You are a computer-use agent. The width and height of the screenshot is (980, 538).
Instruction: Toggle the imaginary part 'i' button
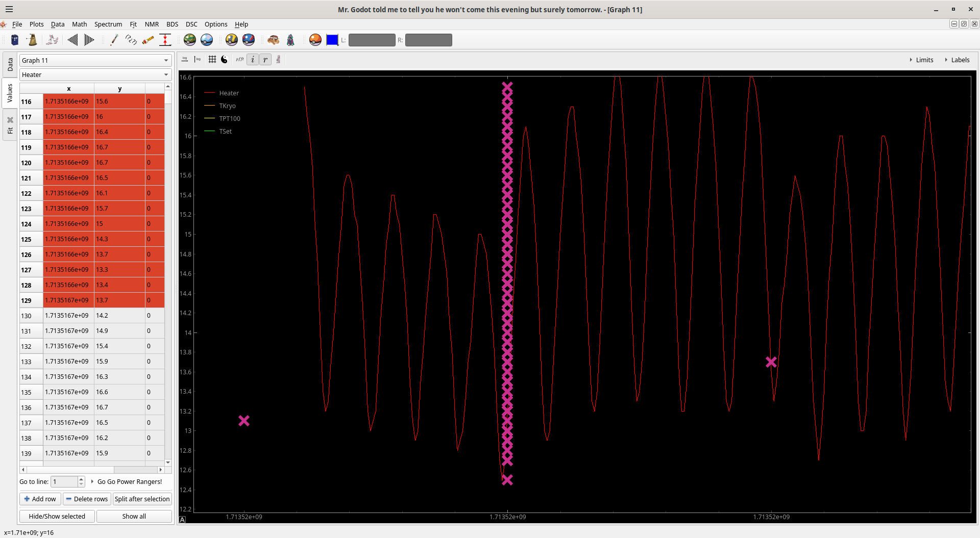tap(253, 60)
